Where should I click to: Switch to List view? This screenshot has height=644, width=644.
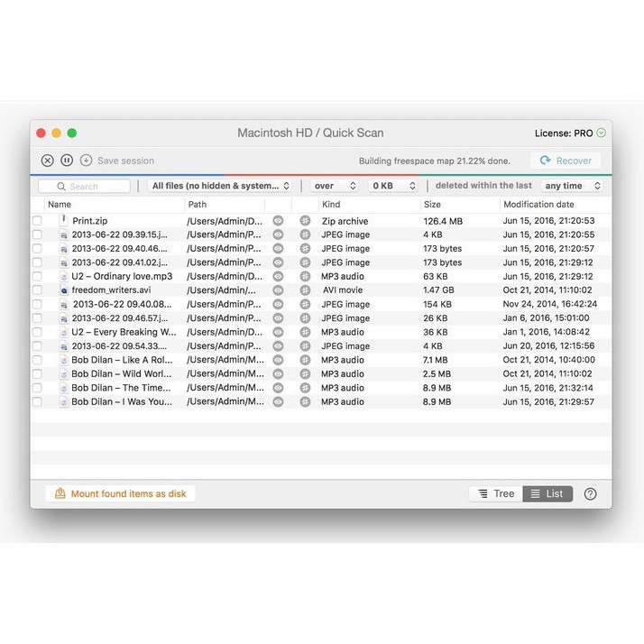pyautogui.click(x=547, y=493)
